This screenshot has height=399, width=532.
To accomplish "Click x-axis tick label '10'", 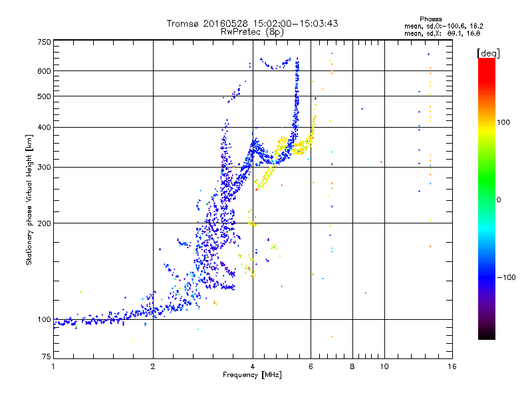I will [x=384, y=366].
